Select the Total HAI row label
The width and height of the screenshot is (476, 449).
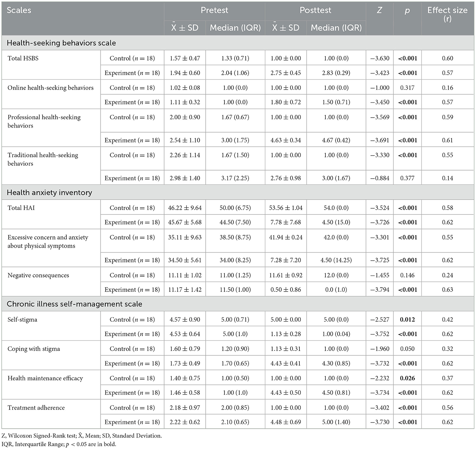(21, 208)
